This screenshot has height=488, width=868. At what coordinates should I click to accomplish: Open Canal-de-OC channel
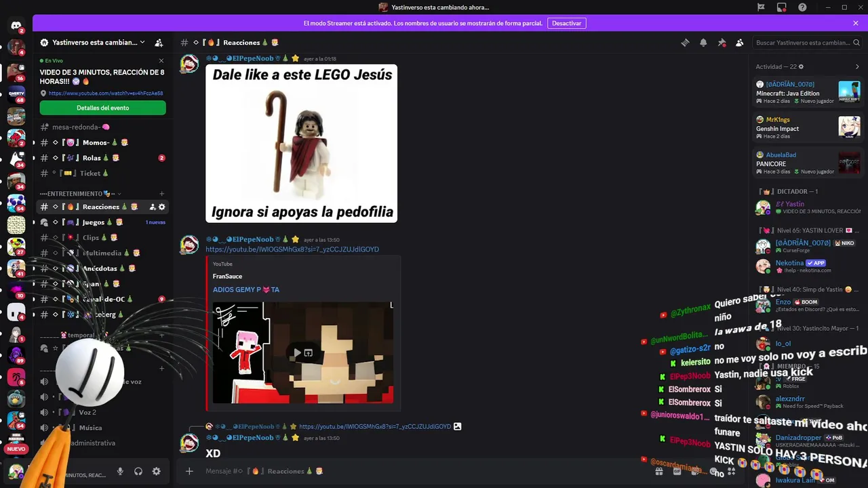click(x=102, y=299)
